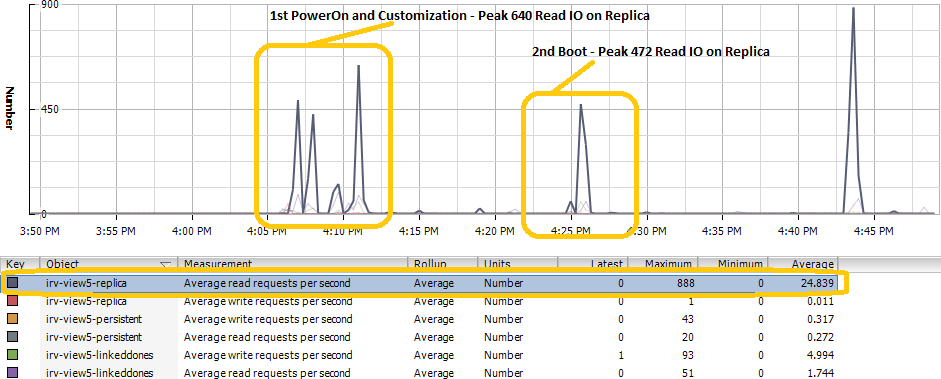
Task: Click the 4:45 PM time axis label
Action: [x=873, y=230]
